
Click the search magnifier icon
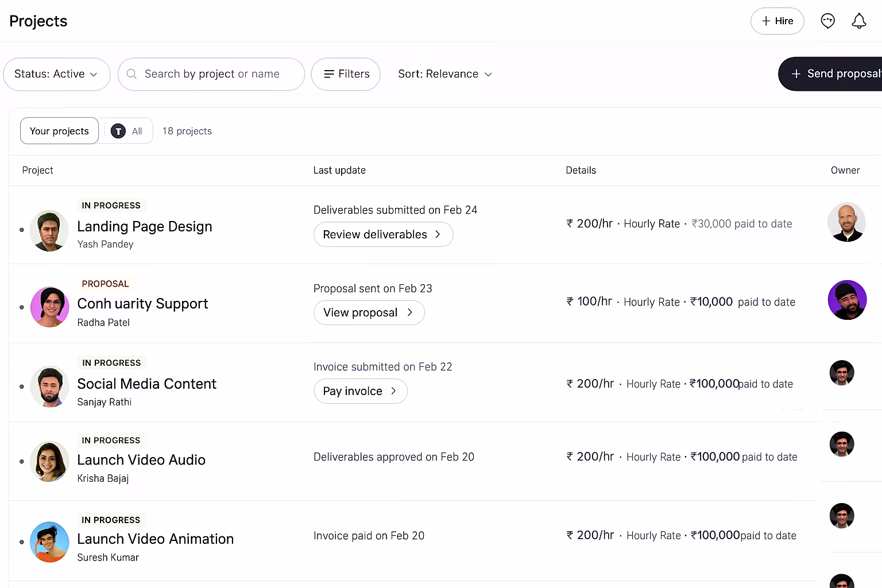(x=131, y=74)
